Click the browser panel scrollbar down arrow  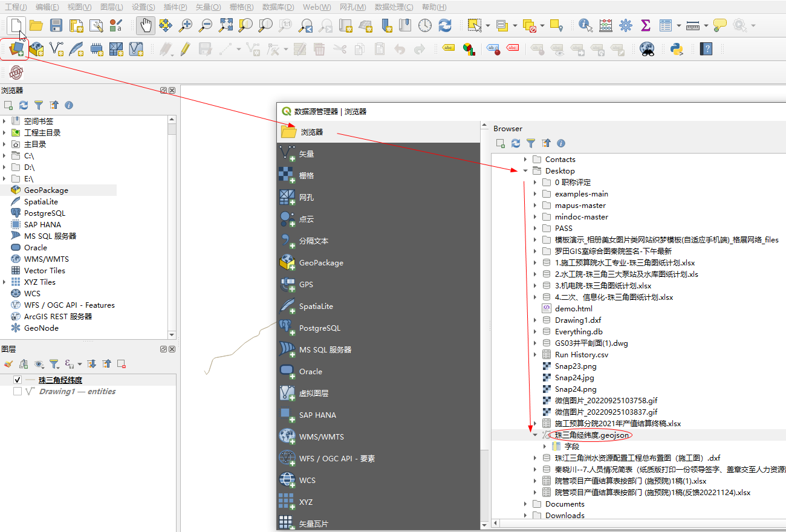pyautogui.click(x=172, y=335)
